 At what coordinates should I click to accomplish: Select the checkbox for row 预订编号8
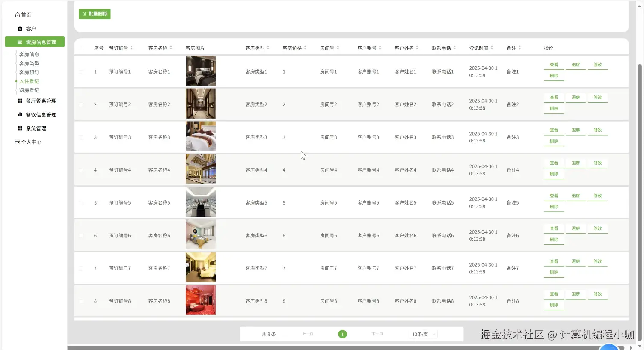click(81, 301)
